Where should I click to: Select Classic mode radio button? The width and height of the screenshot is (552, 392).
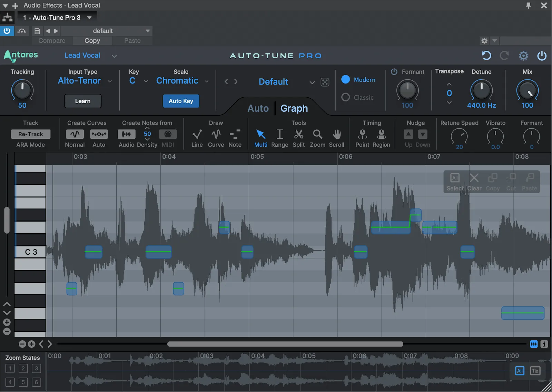(346, 98)
